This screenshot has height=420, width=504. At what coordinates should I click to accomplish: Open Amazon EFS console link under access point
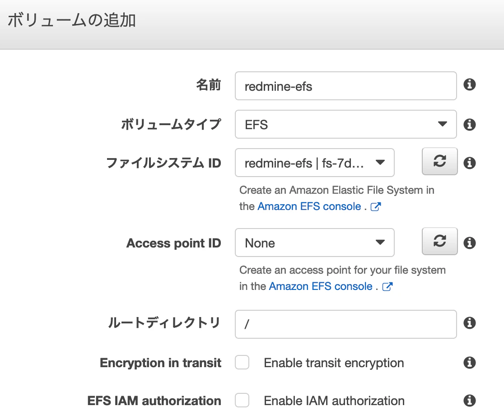coord(321,286)
